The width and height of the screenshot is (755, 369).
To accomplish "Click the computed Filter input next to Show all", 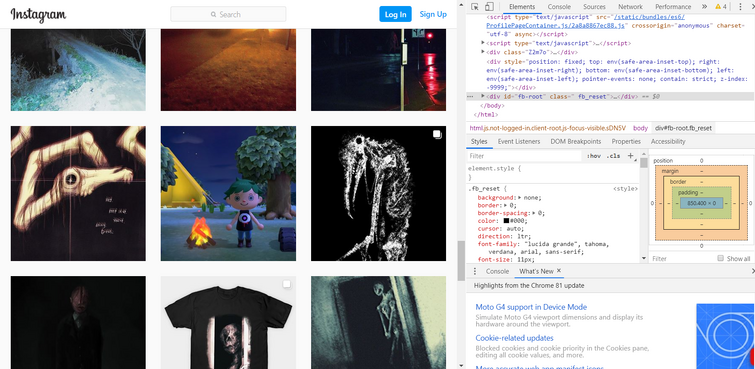I will (x=682, y=259).
